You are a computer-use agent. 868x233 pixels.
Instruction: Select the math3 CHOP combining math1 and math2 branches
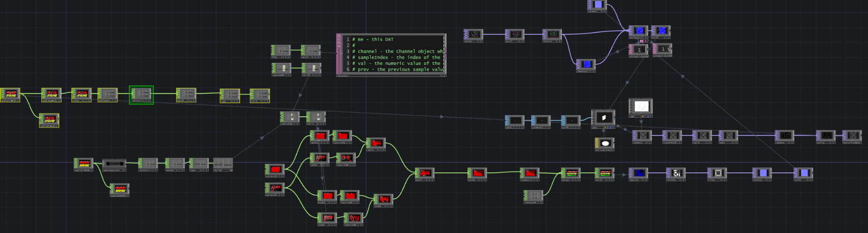tap(376, 144)
